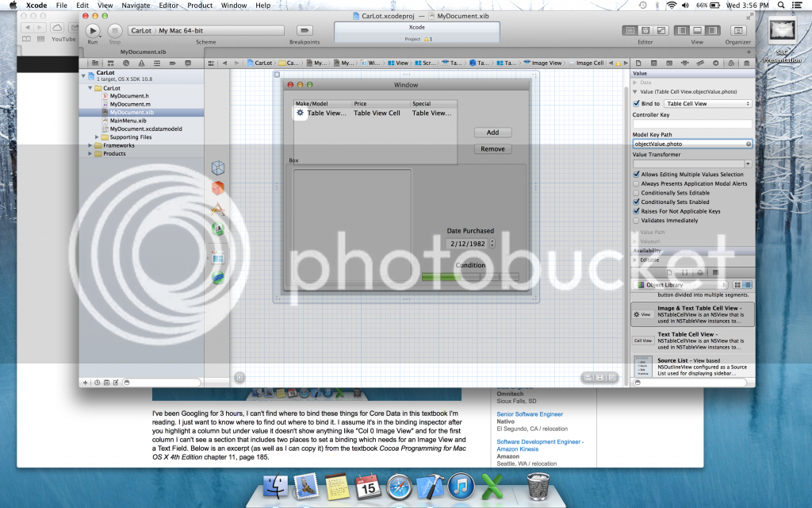Open the Assistant editor
This screenshot has height=508, width=812.
click(645, 31)
